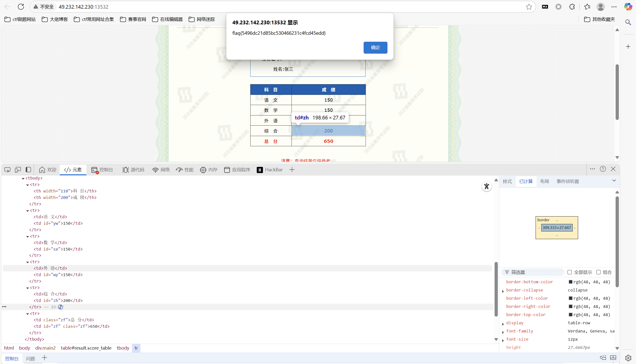
Task: Click the expand quick view icon at bottom
Action: pyautogui.click(x=613, y=358)
